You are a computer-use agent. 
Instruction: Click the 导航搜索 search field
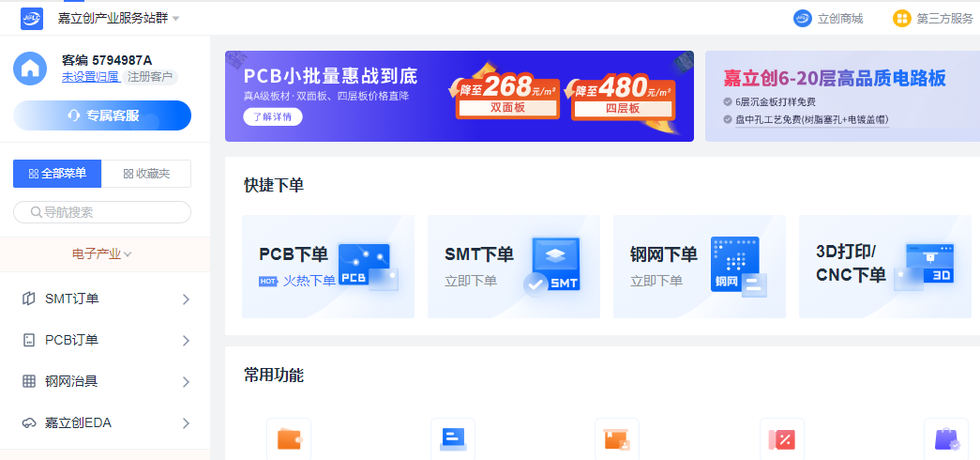102,212
